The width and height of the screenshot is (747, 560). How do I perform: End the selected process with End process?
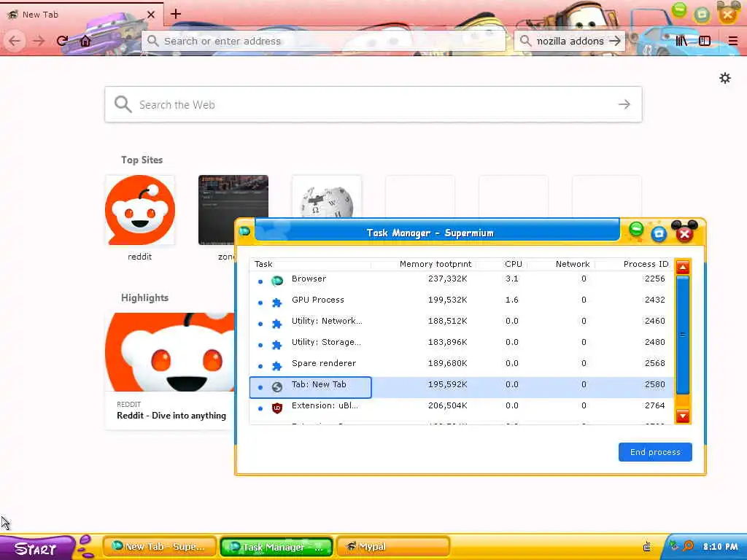[x=655, y=452]
